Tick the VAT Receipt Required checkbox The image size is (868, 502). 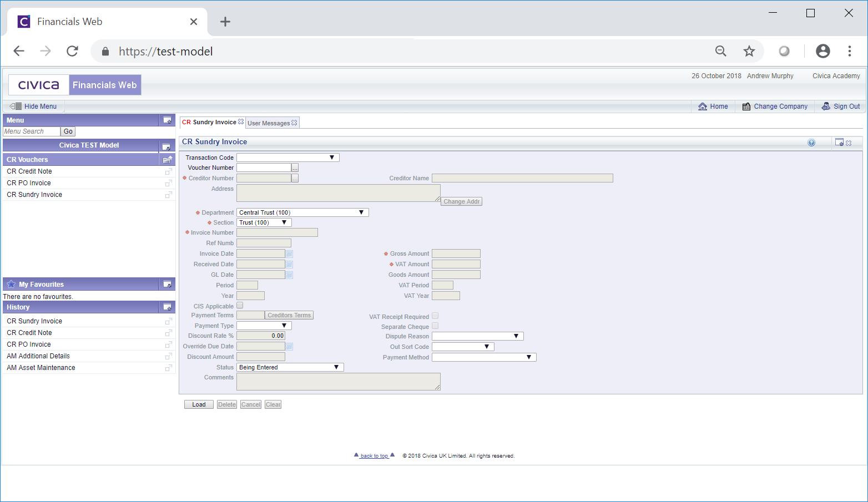(x=435, y=316)
